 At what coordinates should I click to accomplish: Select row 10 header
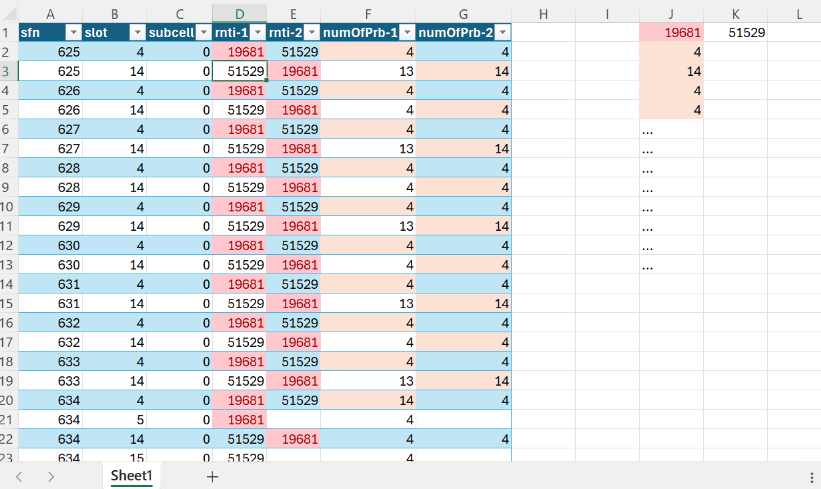click(x=9, y=207)
